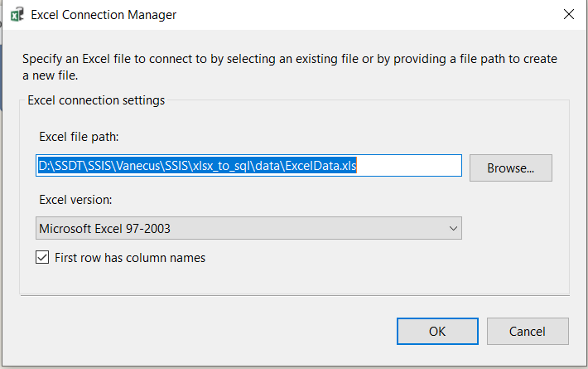Click the empty space below the checkbox in the group box
Viewport: 588px width, 369px height.
click(x=290, y=280)
